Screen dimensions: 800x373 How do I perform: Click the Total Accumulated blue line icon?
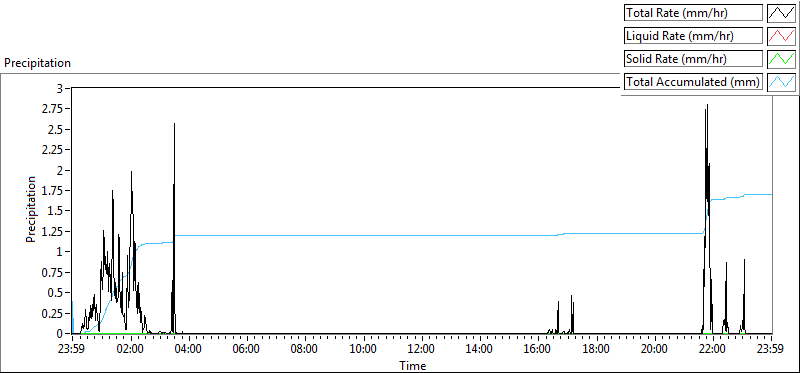tap(781, 82)
